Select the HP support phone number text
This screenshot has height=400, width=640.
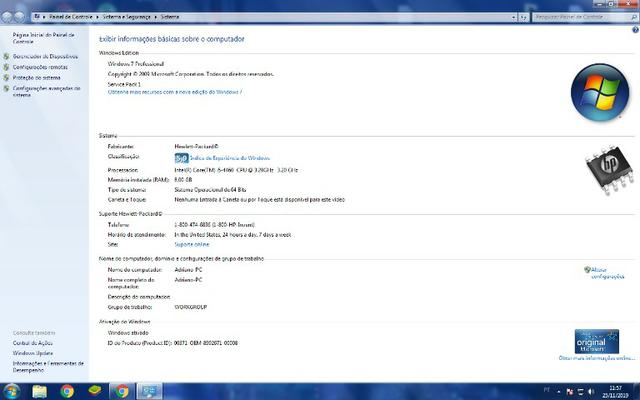point(215,225)
